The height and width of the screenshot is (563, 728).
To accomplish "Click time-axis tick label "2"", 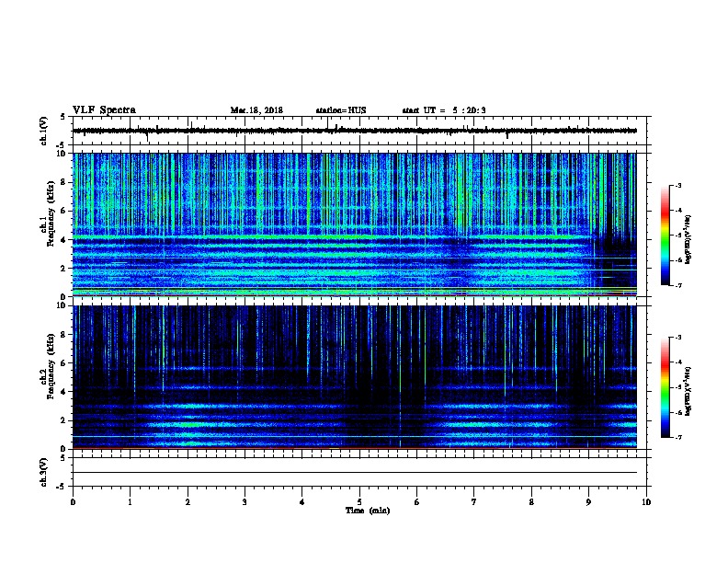I will point(188,501).
